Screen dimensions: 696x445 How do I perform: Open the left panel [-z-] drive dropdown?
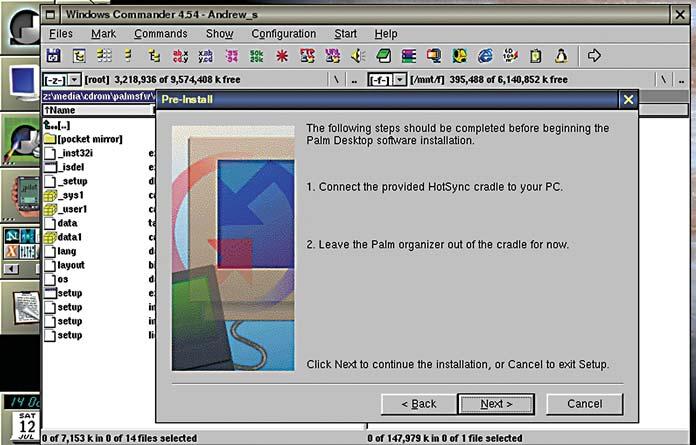75,80
